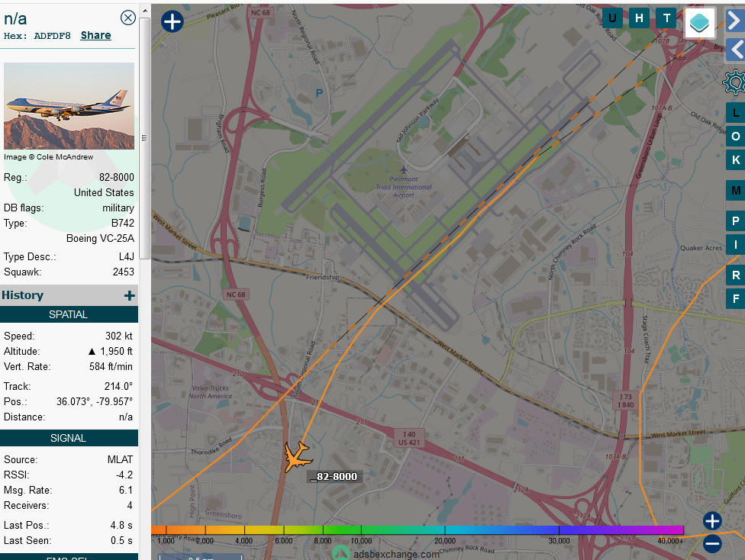Open the Share link
745x560 pixels.
tap(95, 36)
